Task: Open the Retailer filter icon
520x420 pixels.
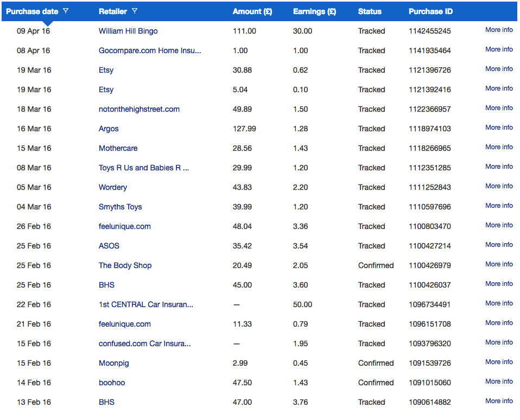Action: point(134,11)
